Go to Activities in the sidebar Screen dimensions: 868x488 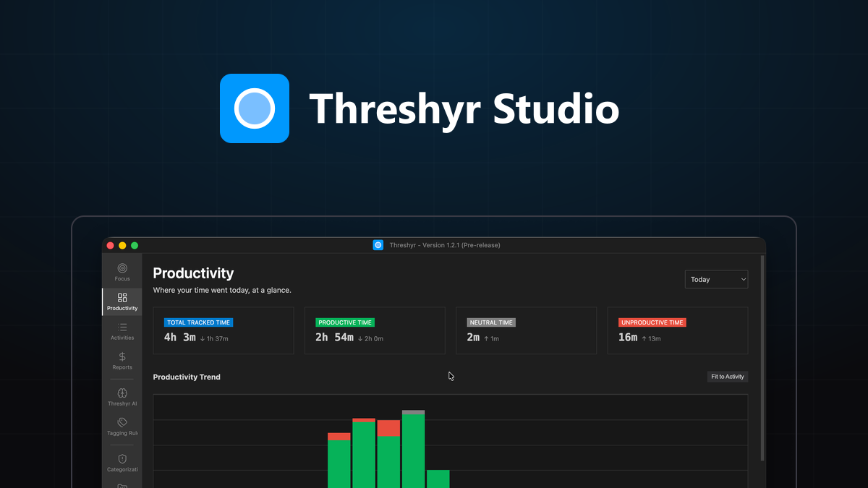[x=122, y=331]
